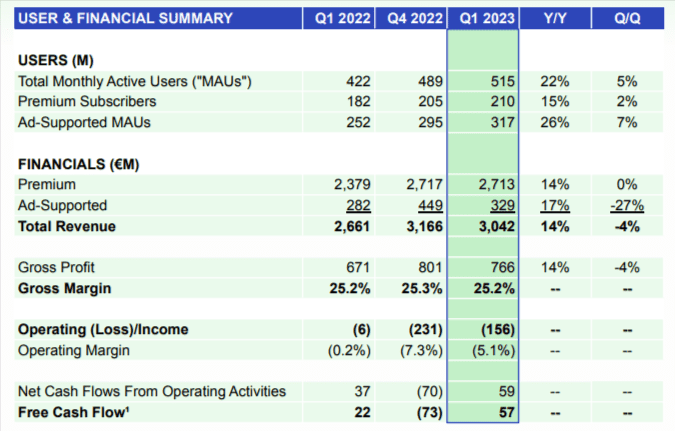Click Premium revenue Q/Q value 0%

pos(627,185)
